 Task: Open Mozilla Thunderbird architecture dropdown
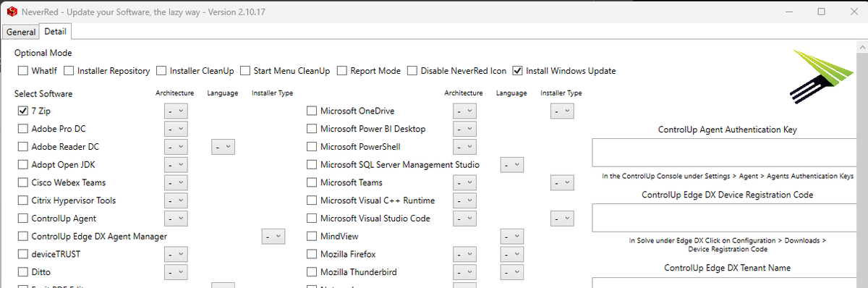coord(464,272)
